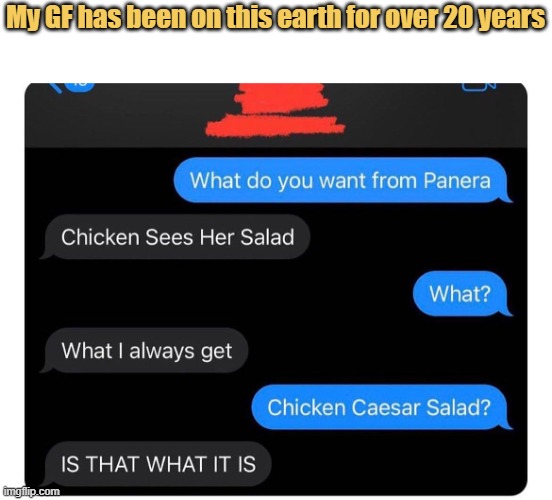
Task: Tap the blue unread count badge
Action: click(x=79, y=86)
